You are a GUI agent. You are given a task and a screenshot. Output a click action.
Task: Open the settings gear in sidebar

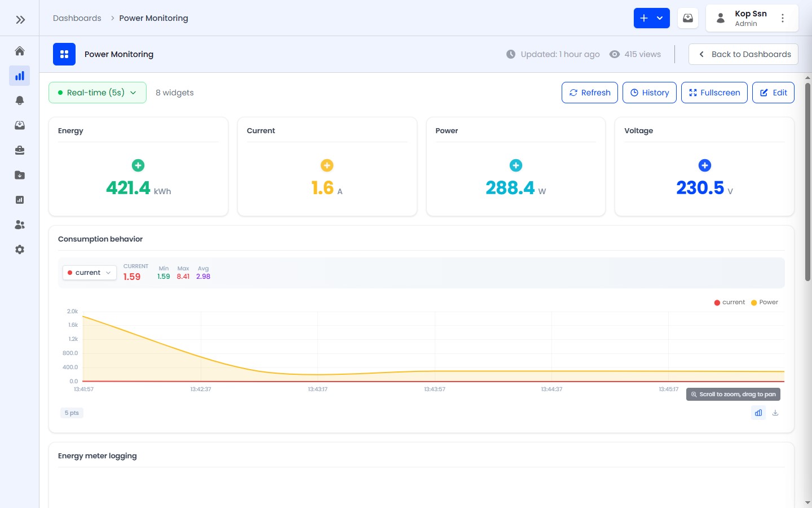(20, 249)
